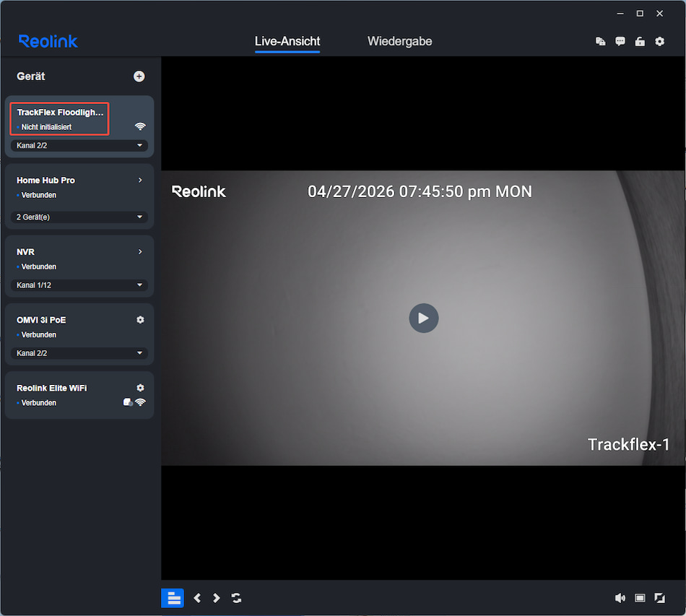
Task: Minimize the Reolink window
Action: [x=620, y=14]
